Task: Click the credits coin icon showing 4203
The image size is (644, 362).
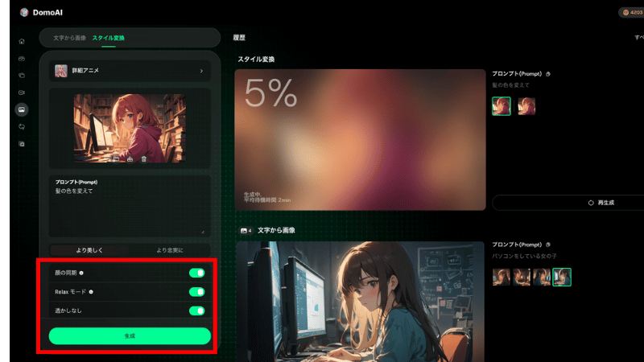Action: point(625,12)
